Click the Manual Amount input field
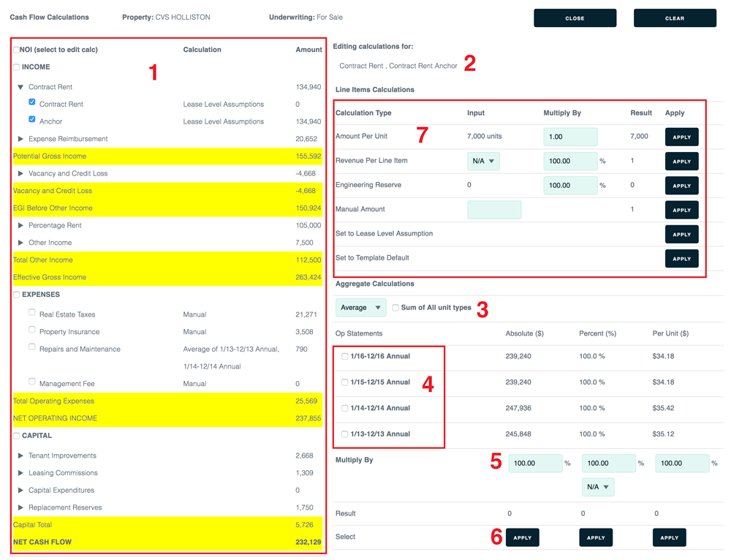 pyautogui.click(x=494, y=210)
